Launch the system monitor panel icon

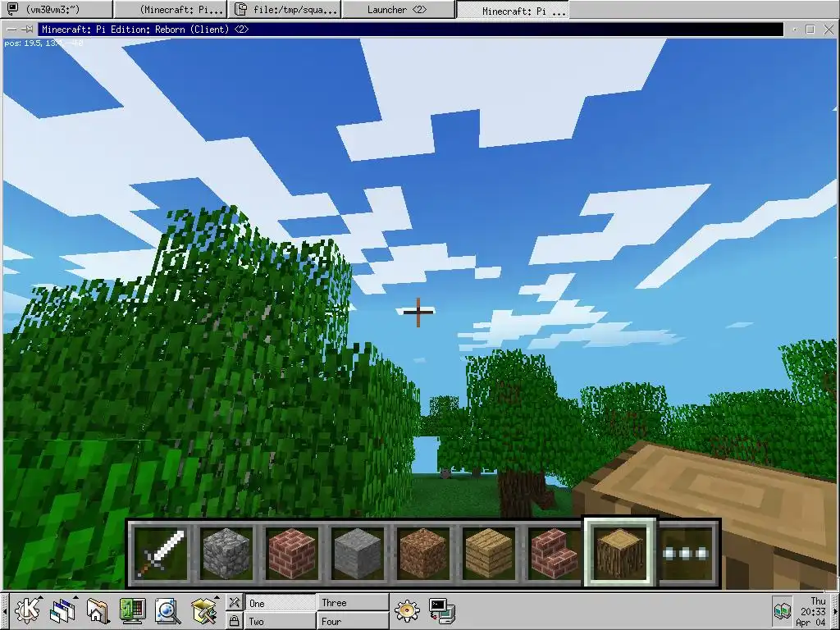coord(132,610)
